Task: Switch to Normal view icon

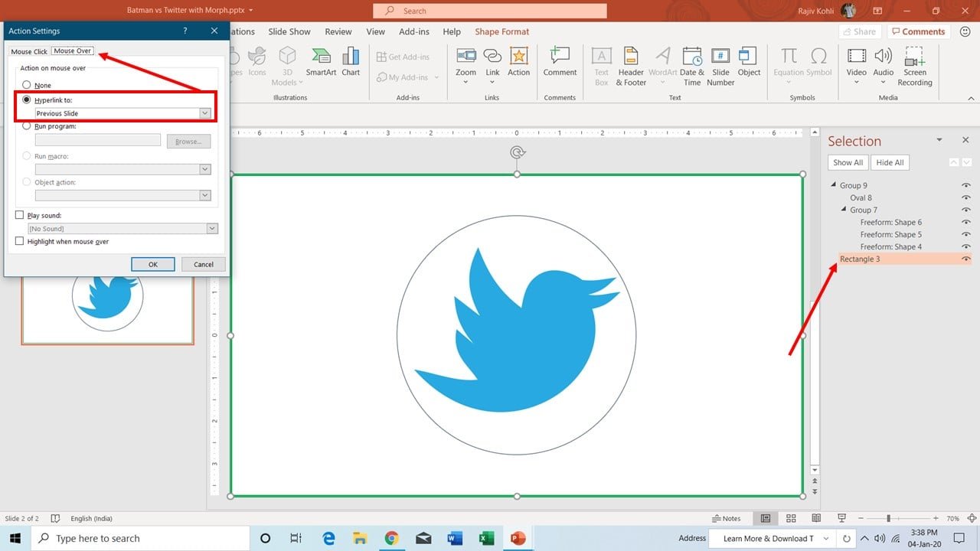Action: (x=765, y=518)
